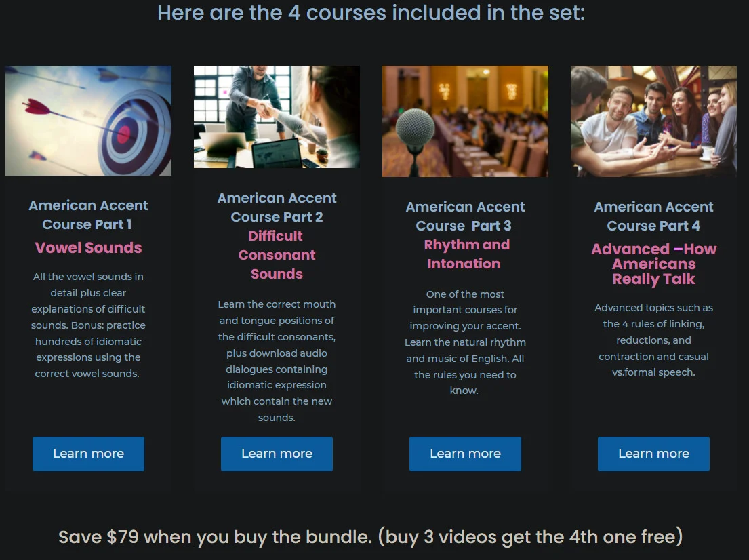Open the handshake meeting course image
749x560 pixels.
[277, 117]
